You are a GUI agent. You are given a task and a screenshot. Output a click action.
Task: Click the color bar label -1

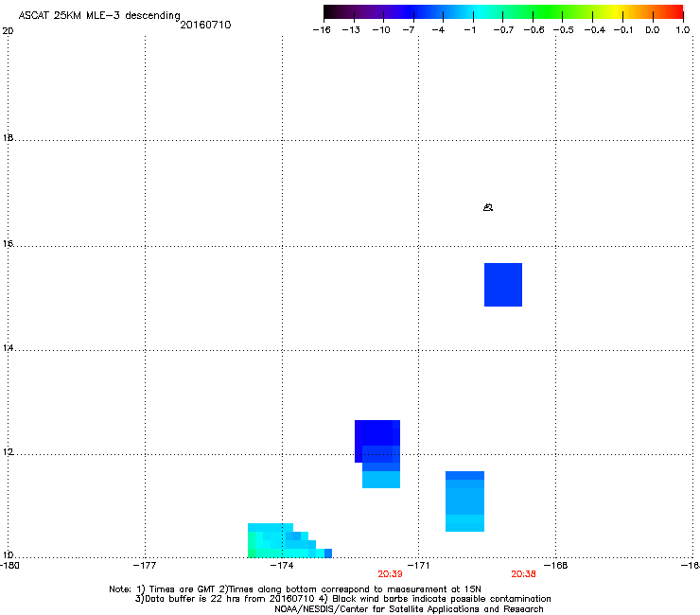[x=469, y=30]
